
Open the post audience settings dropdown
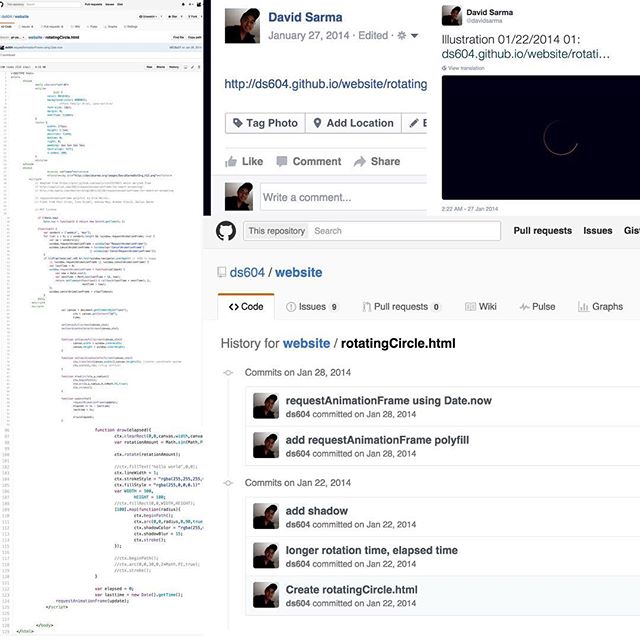point(406,35)
